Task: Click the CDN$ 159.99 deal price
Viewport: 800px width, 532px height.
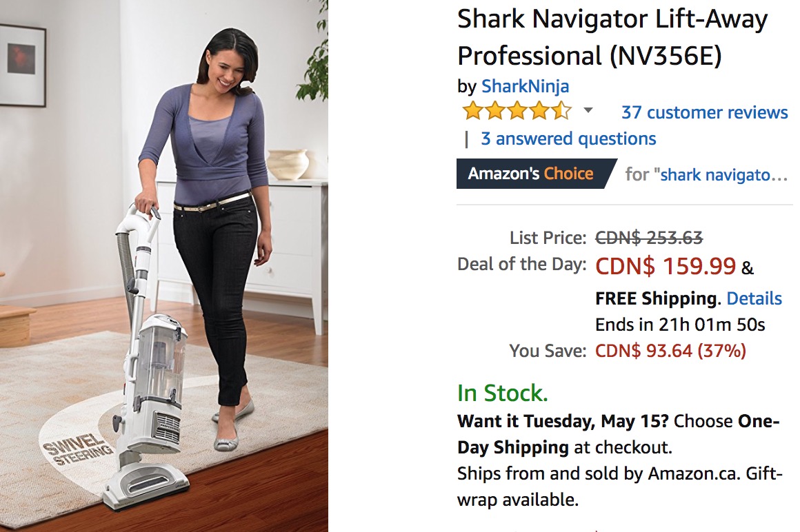Action: (x=666, y=266)
